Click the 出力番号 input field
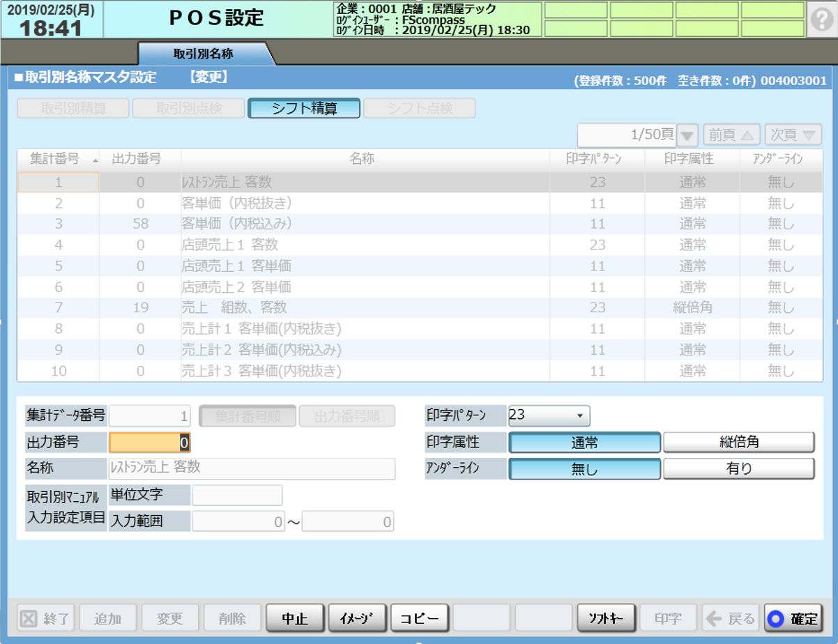The width and height of the screenshot is (838, 644). (150, 443)
